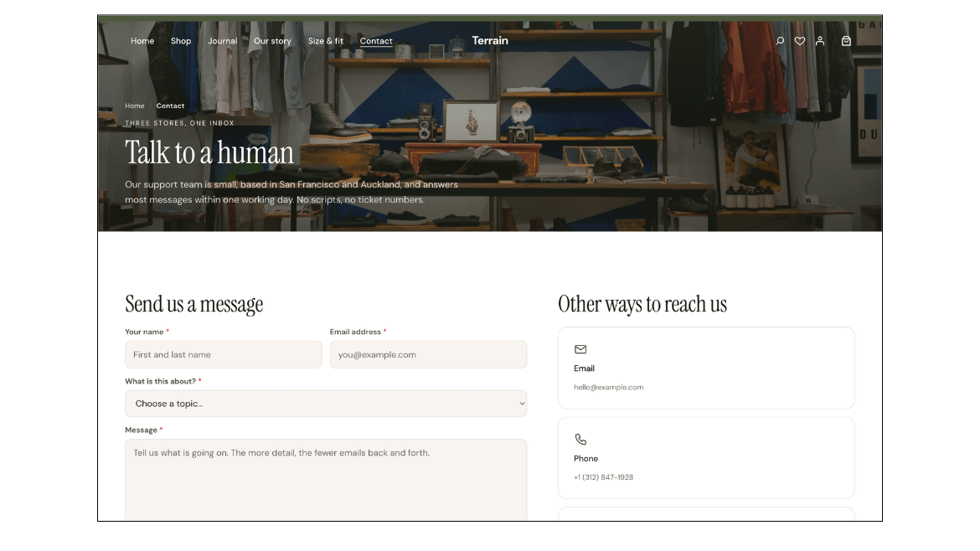Image resolution: width=980 pixels, height=551 pixels.
Task: Click the 'Phone' title in contact card
Action: tap(586, 459)
